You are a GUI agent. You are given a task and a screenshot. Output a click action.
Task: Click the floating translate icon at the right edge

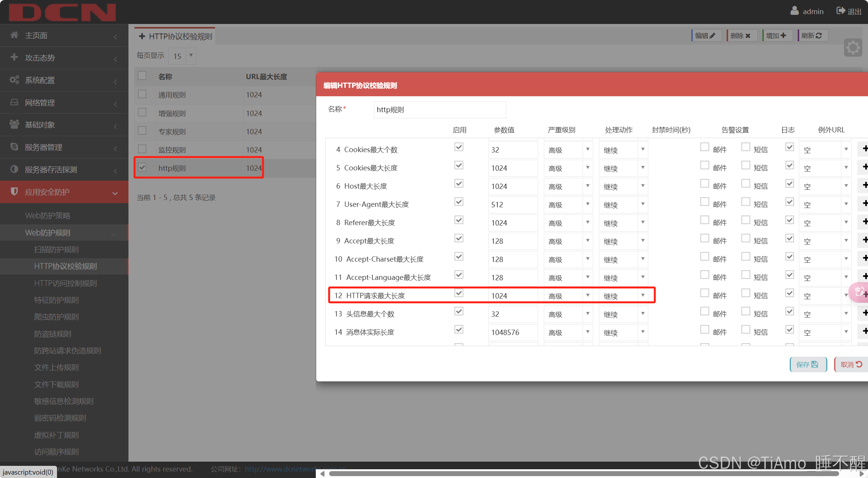coord(858,292)
